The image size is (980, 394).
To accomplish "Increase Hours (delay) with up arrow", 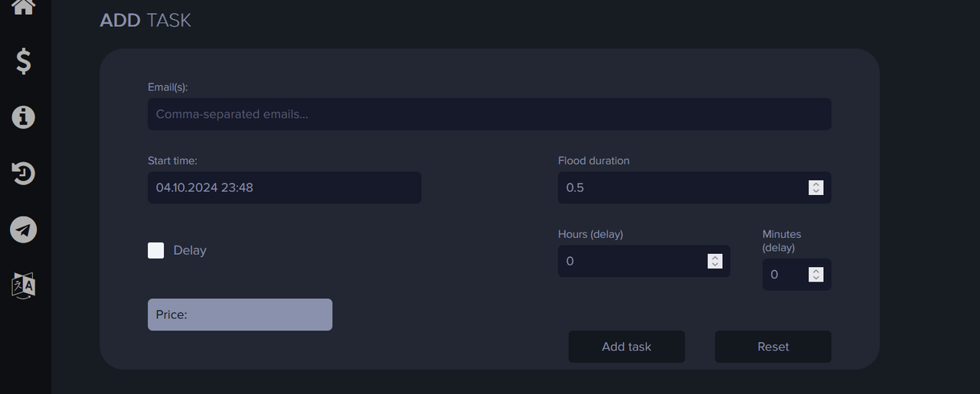I will click(715, 257).
